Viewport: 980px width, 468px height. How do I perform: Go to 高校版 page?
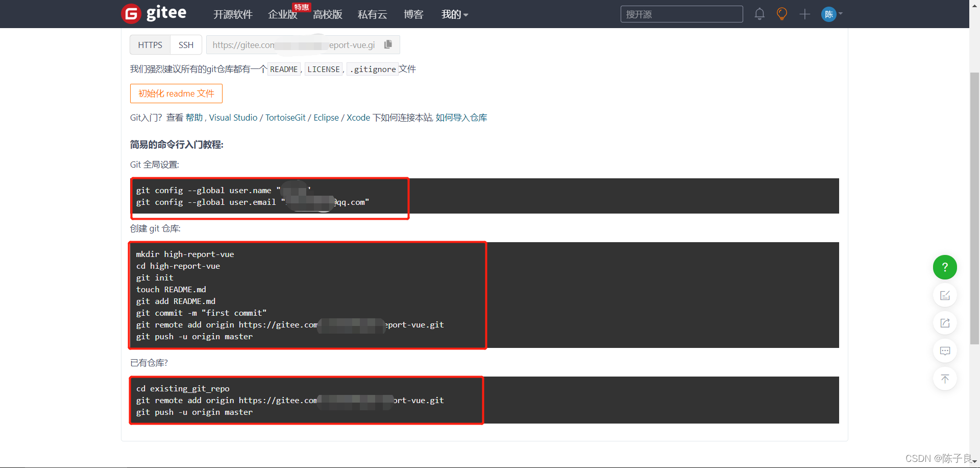coord(328,14)
